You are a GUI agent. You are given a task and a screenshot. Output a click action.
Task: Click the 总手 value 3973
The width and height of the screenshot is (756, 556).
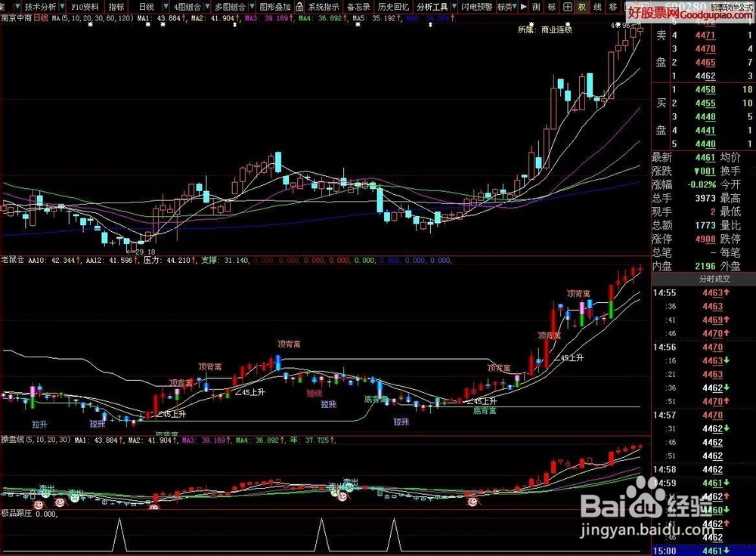[x=705, y=198]
